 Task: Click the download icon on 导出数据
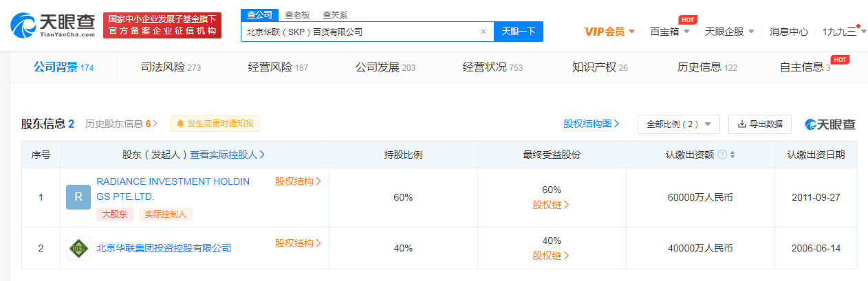[x=742, y=124]
